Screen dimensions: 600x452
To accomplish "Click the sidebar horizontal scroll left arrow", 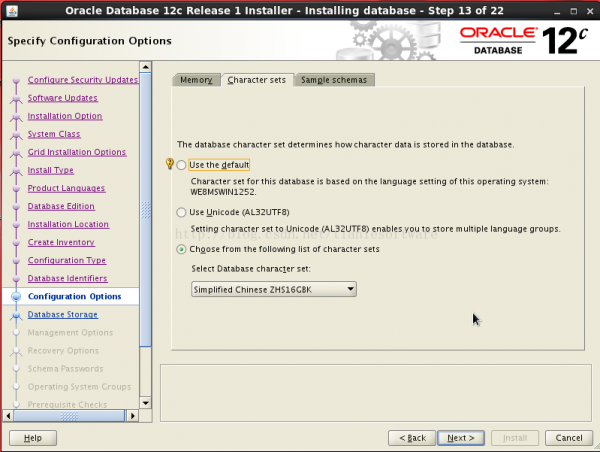I will point(8,416).
